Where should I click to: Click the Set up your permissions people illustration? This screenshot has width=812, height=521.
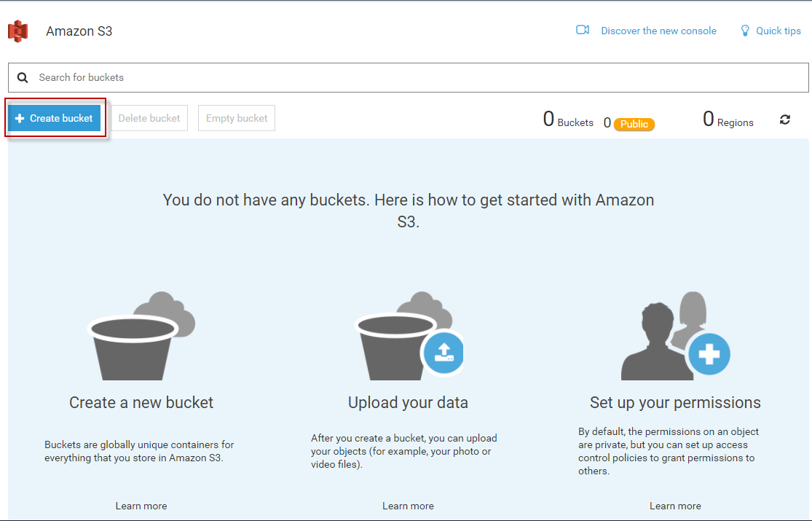675,337
